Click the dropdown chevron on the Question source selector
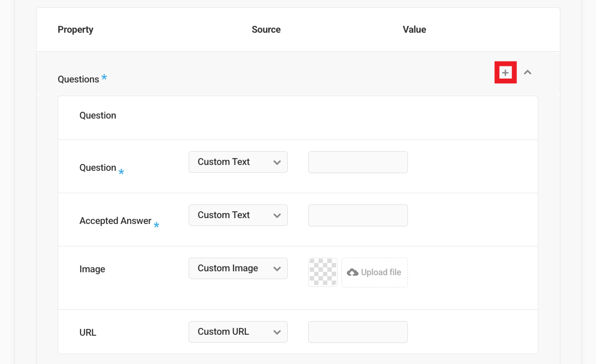Image resolution: width=596 pixels, height=364 pixels. 277,162
